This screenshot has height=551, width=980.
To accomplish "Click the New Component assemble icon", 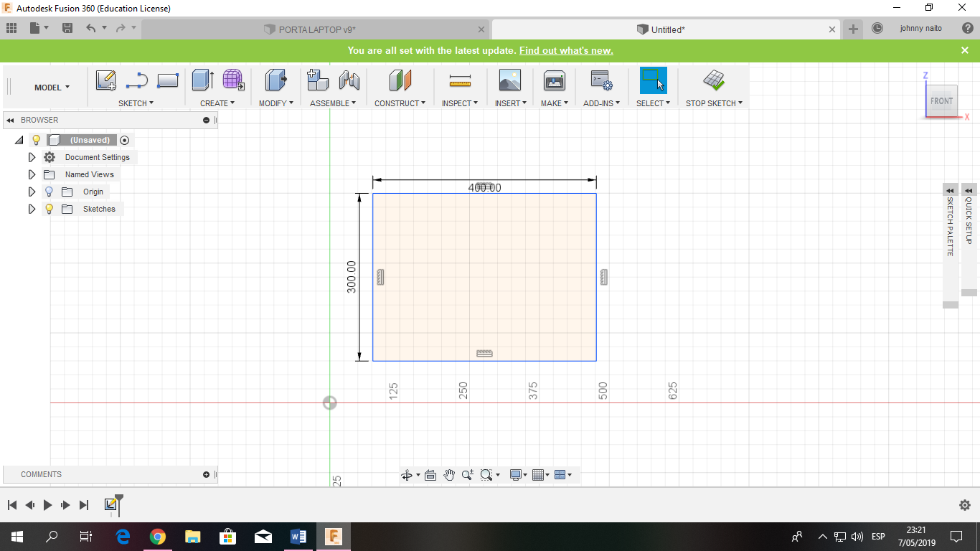I will pyautogui.click(x=318, y=80).
